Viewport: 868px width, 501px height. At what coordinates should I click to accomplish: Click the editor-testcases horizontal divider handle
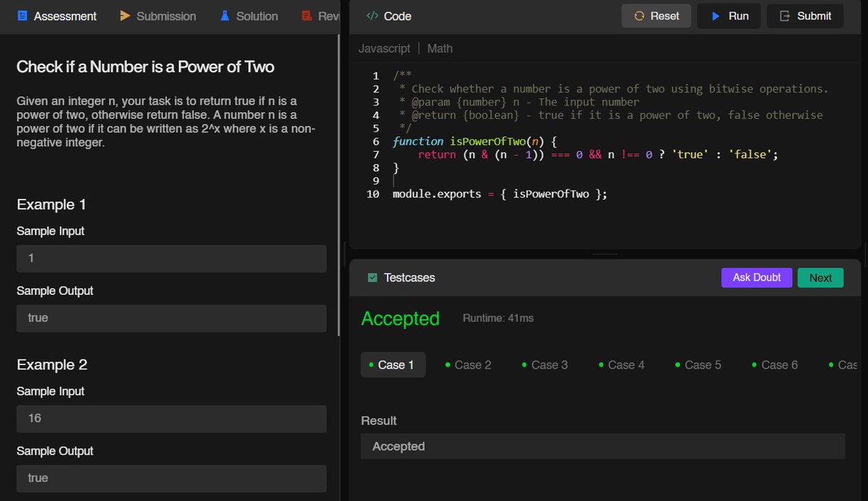(x=605, y=254)
